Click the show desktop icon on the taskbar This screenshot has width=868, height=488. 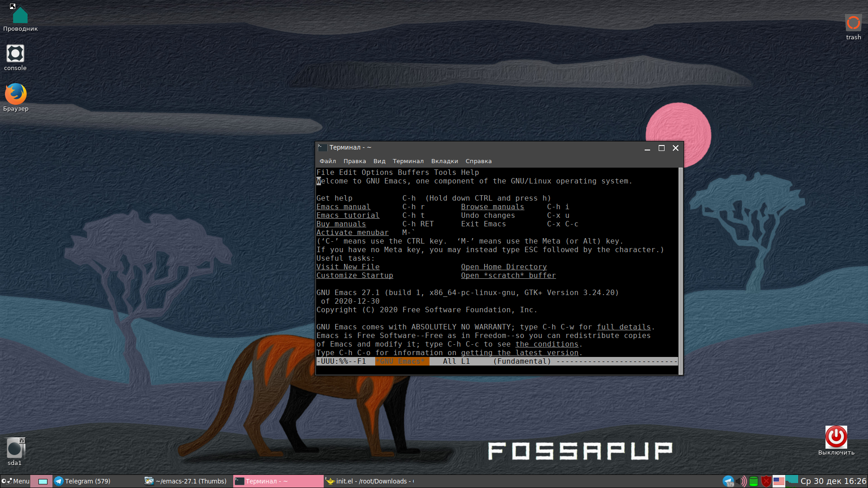tap(43, 481)
